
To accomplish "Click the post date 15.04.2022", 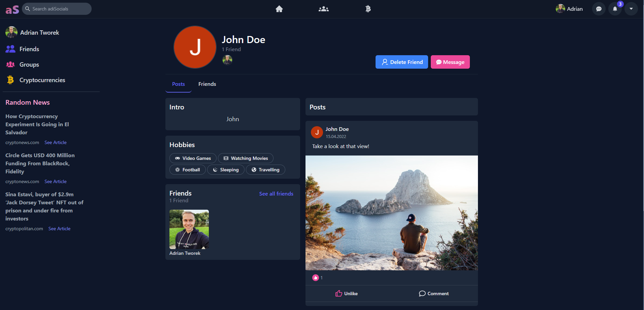I will [336, 137].
